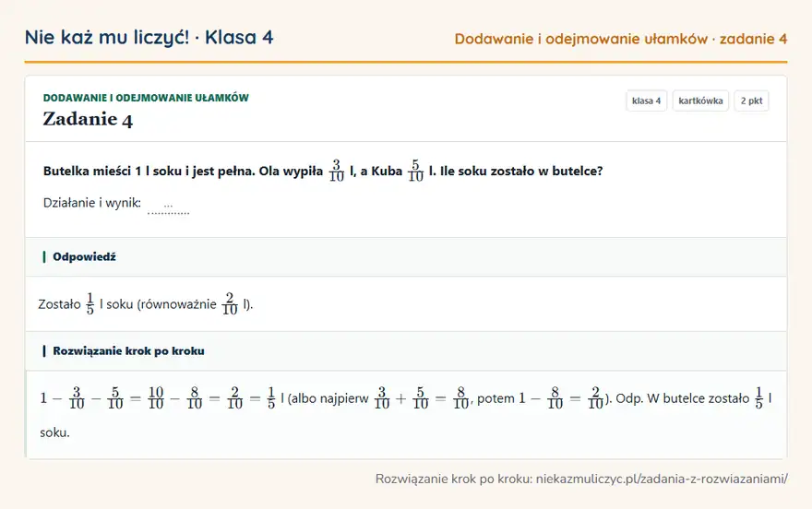Click the dotted answer blank after 'Działanie i wynik'
This screenshot has width=812, height=509.
click(x=168, y=207)
